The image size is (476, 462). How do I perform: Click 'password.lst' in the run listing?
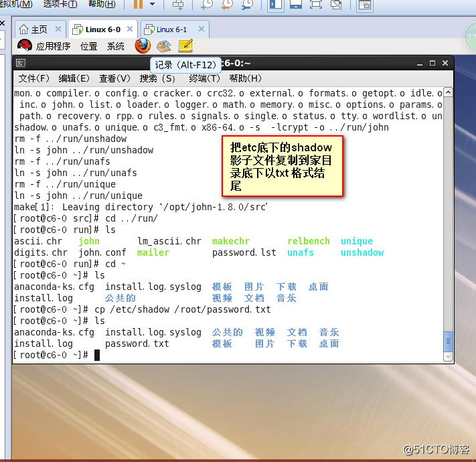tap(244, 252)
